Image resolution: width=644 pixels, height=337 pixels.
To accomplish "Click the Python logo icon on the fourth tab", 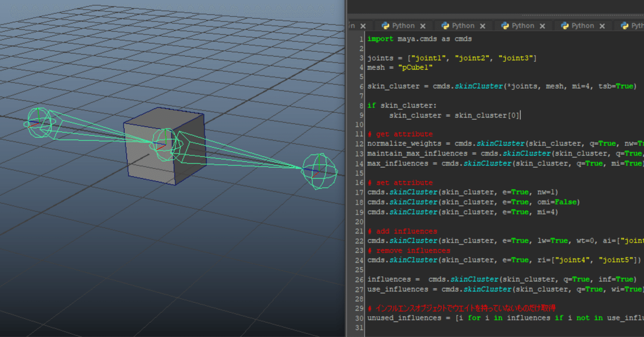I will [505, 25].
